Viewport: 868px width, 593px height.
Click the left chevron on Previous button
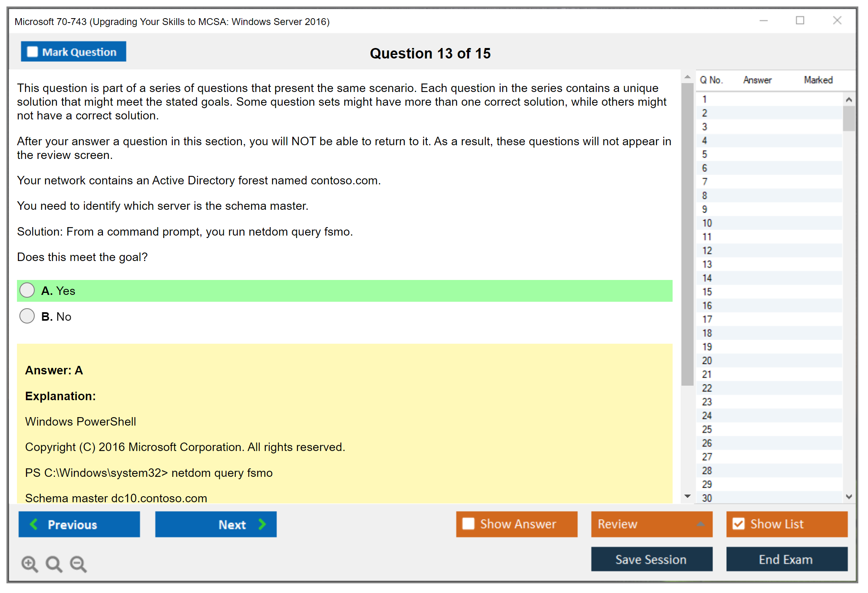(x=34, y=524)
